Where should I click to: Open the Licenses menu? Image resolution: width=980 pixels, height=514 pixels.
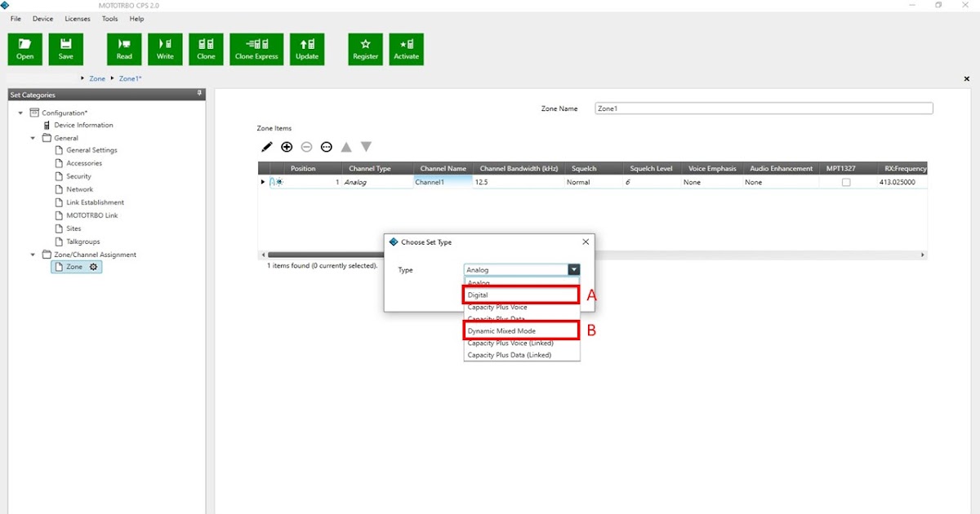[77, 18]
